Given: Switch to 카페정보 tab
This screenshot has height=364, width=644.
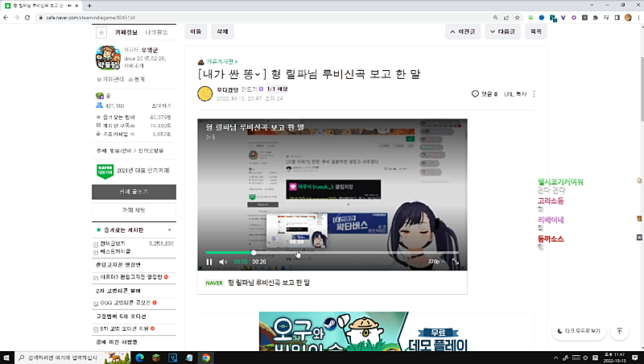Looking at the screenshot, I should point(126,32).
